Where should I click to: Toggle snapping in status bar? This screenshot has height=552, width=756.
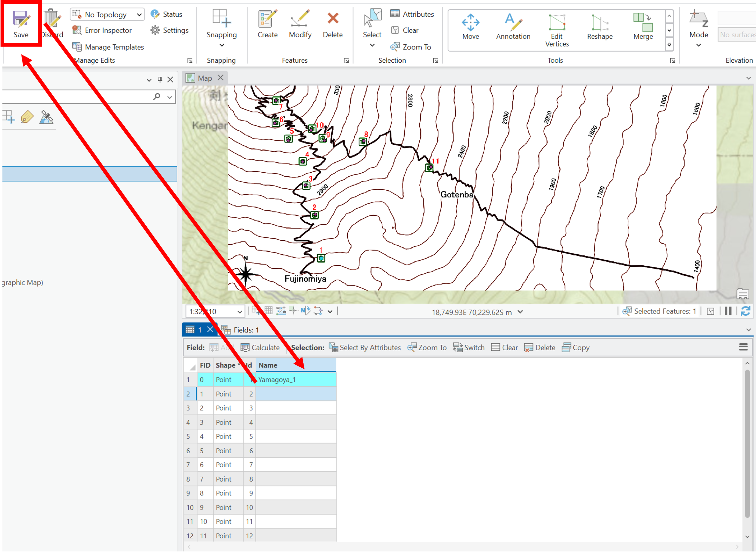(x=256, y=311)
